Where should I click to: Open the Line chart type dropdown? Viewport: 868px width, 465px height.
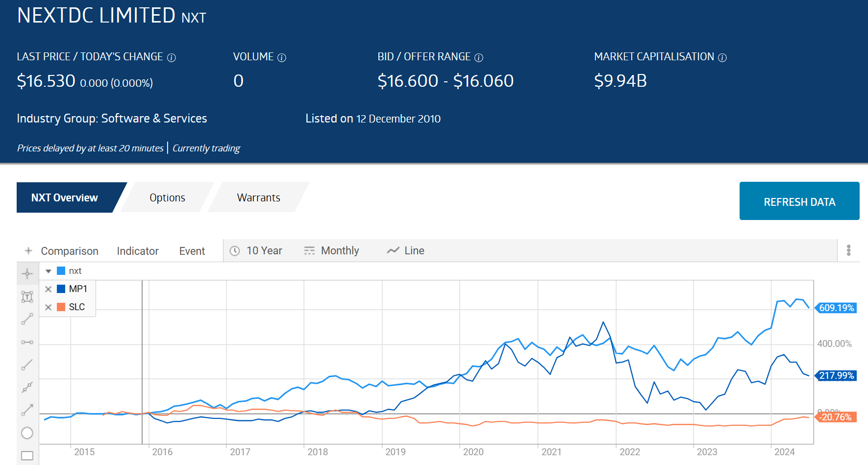point(406,251)
